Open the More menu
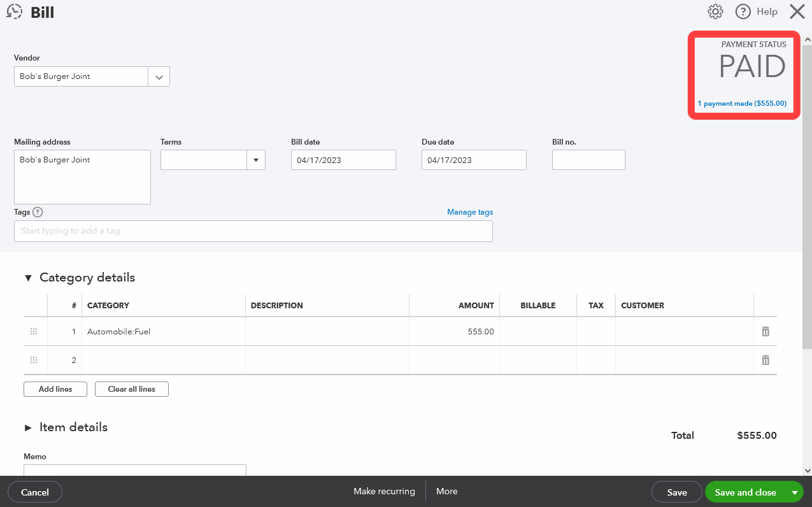 click(x=446, y=491)
